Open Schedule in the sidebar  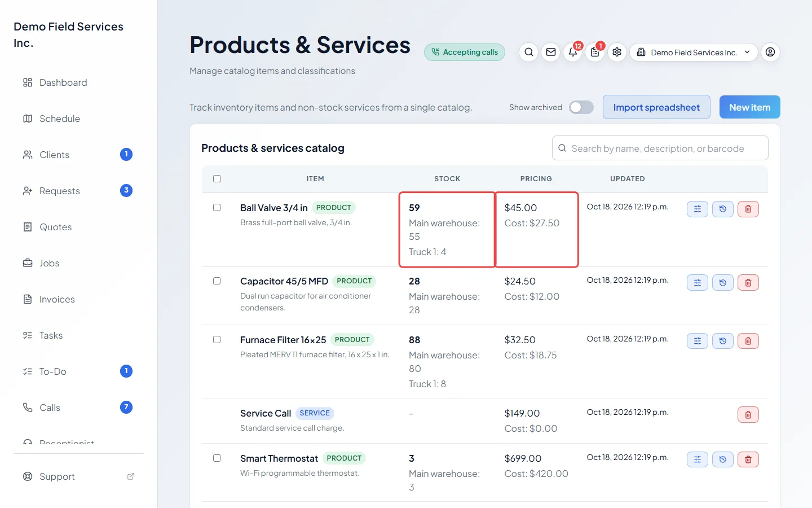coord(79,119)
